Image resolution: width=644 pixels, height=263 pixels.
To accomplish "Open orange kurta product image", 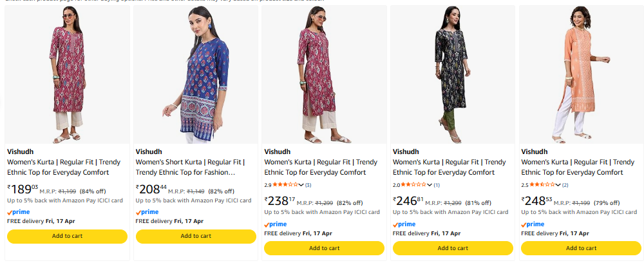I will 580,74.
